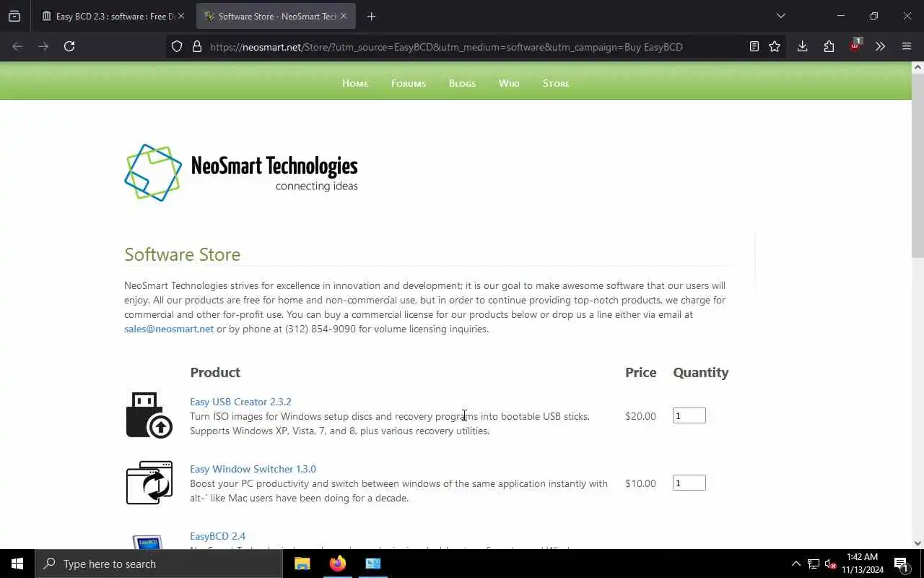Image resolution: width=924 pixels, height=578 pixels.
Task: Open the notification center icon
Action: coord(901,564)
